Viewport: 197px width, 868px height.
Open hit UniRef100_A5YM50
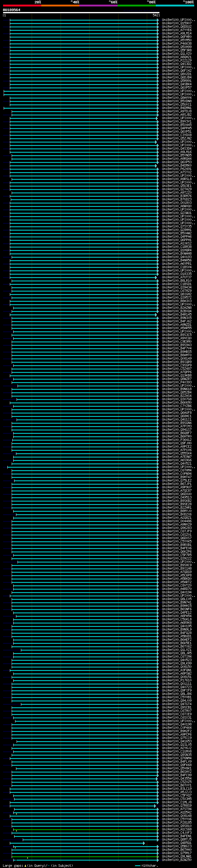[x=177, y=40]
